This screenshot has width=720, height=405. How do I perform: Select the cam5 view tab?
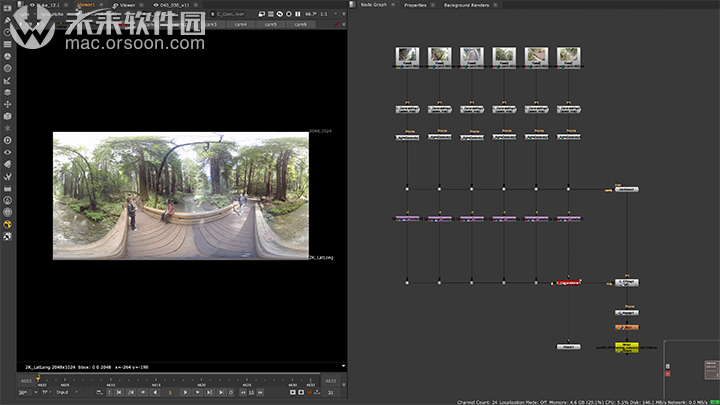(271, 24)
